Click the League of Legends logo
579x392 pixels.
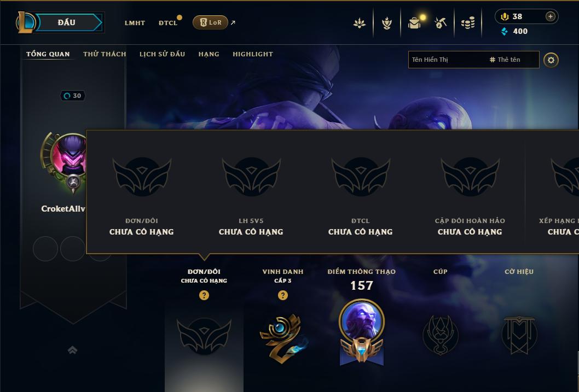click(25, 22)
